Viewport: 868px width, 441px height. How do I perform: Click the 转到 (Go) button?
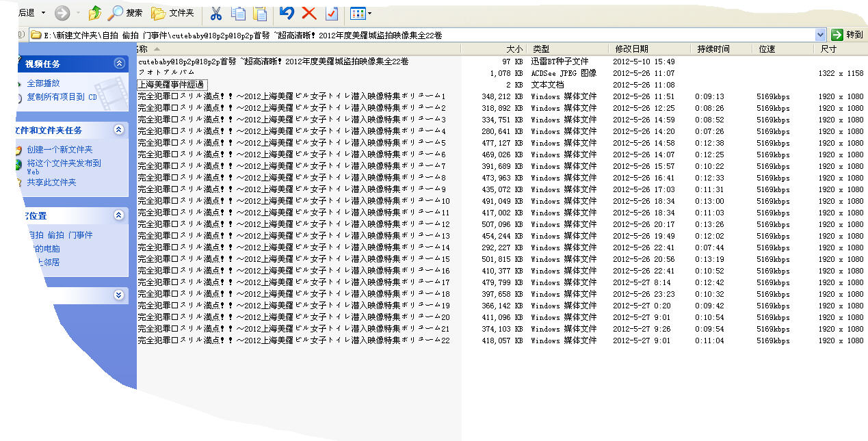click(x=847, y=35)
